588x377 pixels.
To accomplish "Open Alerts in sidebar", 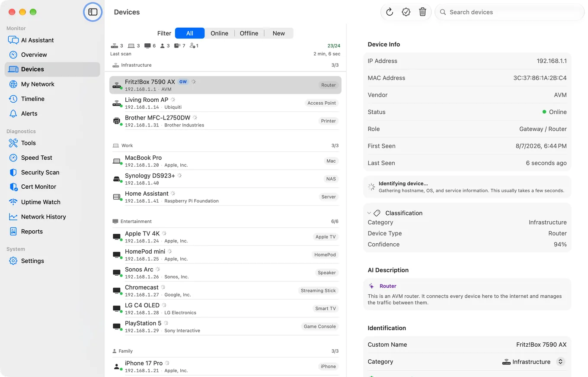I will tap(52, 113).
